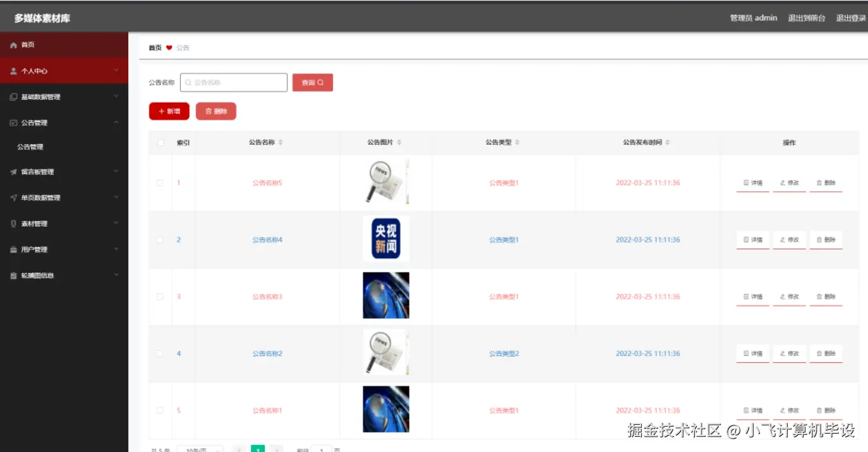Click the sort arrows next to 公告类型 header

[517, 143]
